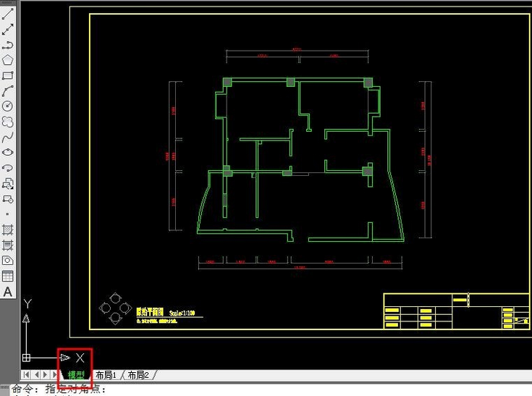This screenshot has height=396, width=532.
Task: Click previous tab navigation arrow
Action: [36, 375]
